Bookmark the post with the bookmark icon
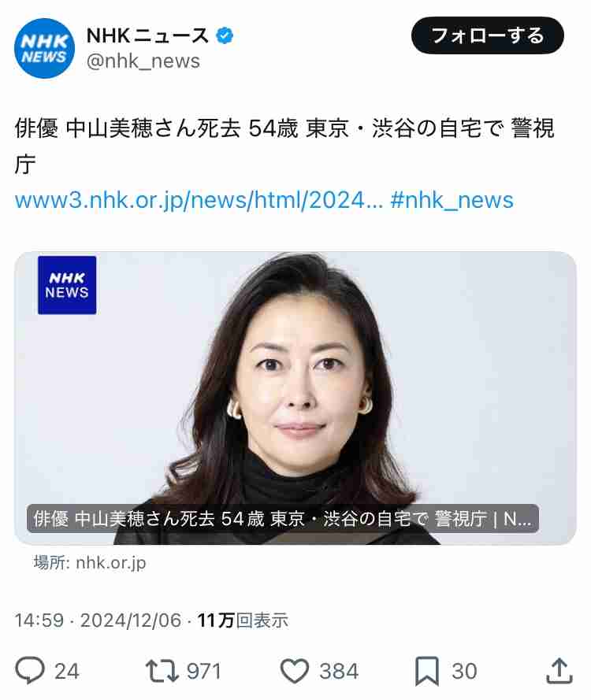The image size is (591, 700). click(x=427, y=671)
